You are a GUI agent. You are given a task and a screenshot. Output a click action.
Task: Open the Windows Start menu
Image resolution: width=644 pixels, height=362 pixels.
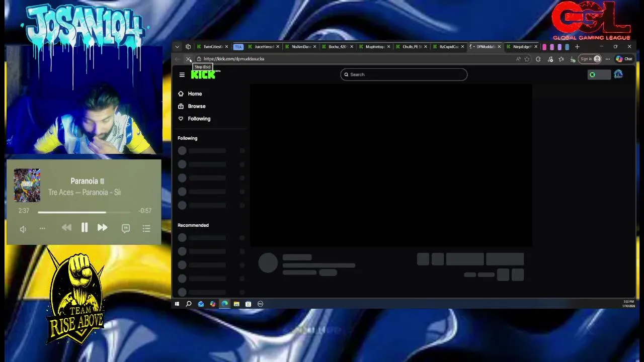[177, 304]
